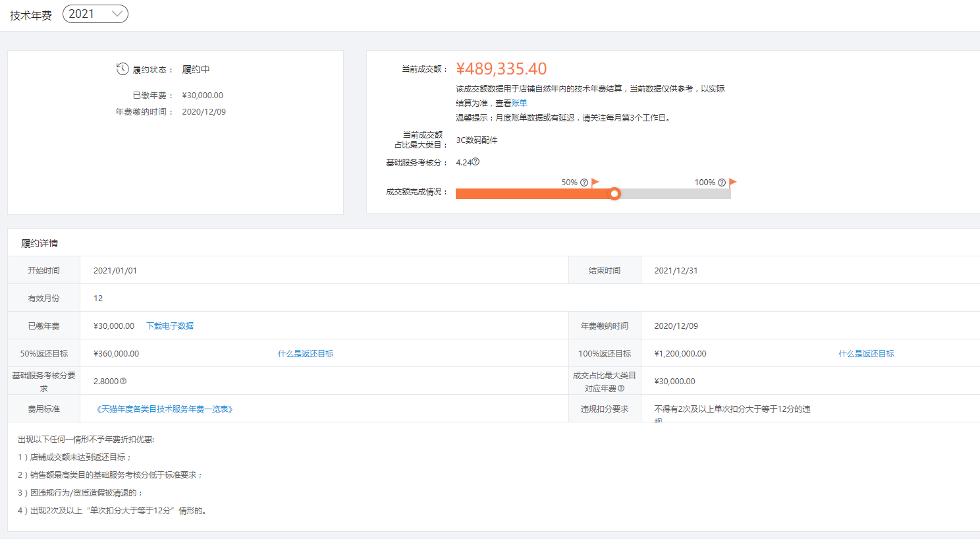Click help icon beside 50% marker

[x=584, y=183]
